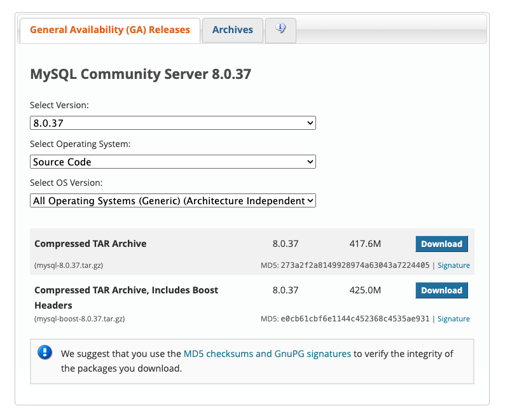Click MD5 hash 273a2f2a8149928974a63043a7224405
This screenshot has width=524, height=420.
point(355,265)
